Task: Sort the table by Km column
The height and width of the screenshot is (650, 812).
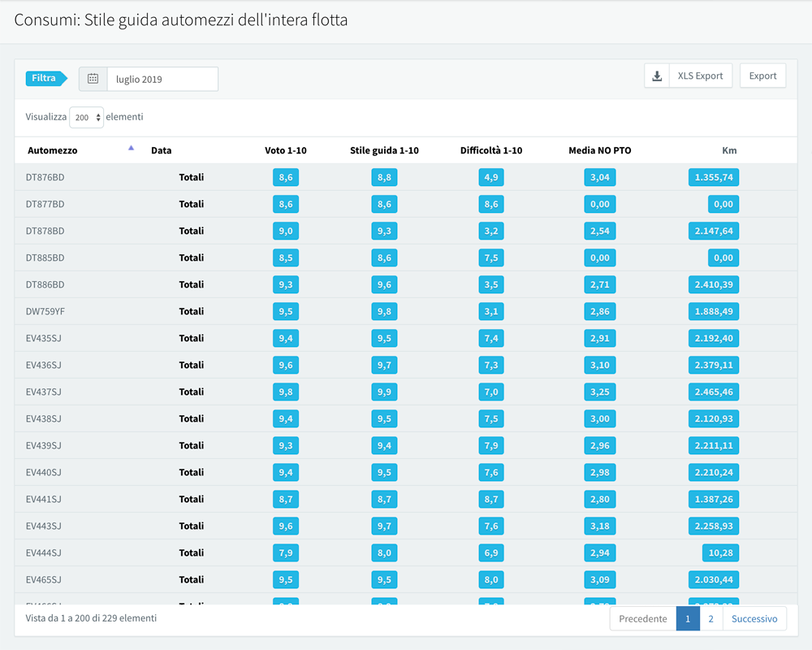Action: [729, 150]
